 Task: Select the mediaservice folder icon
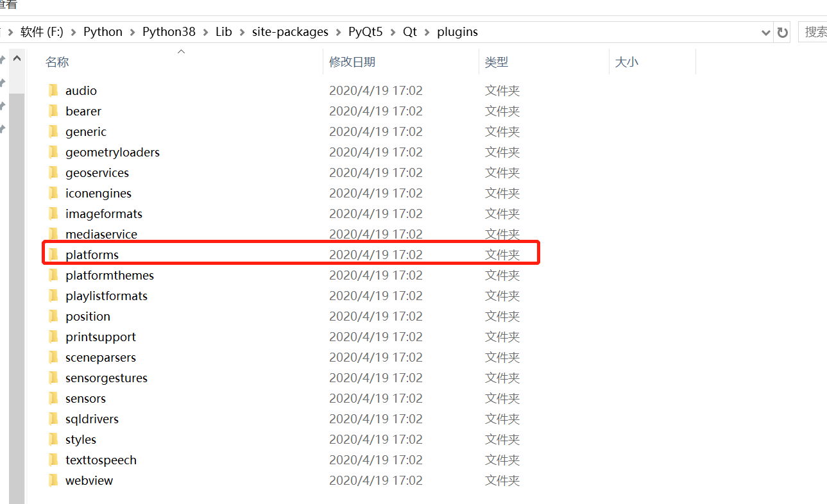tap(53, 234)
